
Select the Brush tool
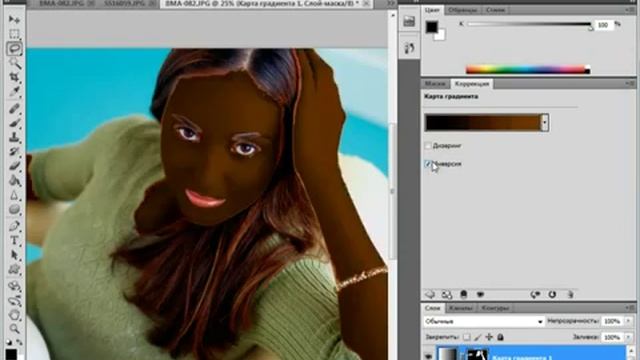(14, 123)
